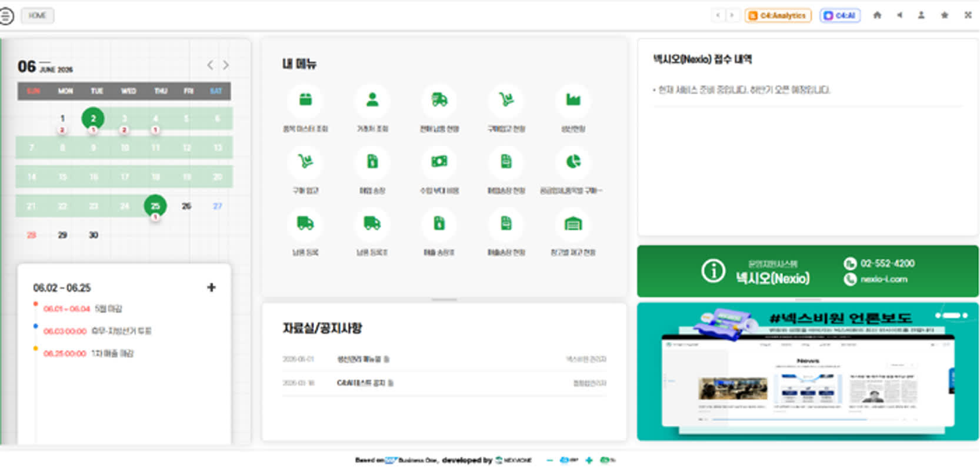Open the notice dated 2026-06-01
The image size is (980, 471).
coord(444,359)
